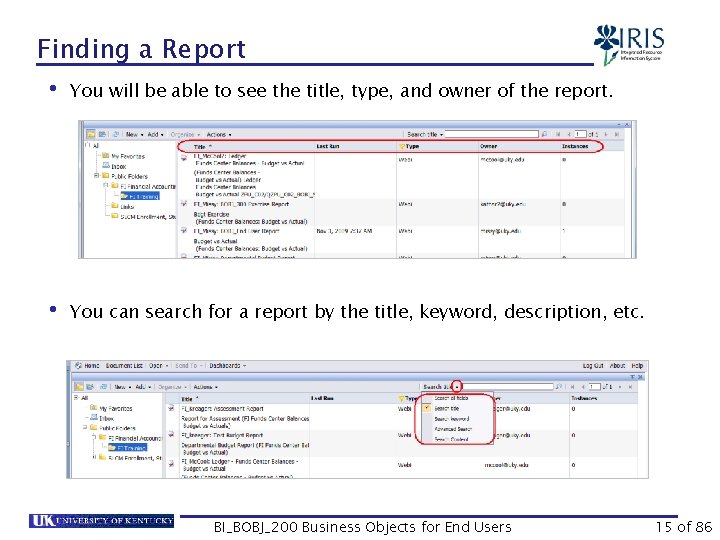Click folder view icon in upper screenshot toolbar
The width and height of the screenshot is (720, 540).
pyautogui.click(x=91, y=134)
